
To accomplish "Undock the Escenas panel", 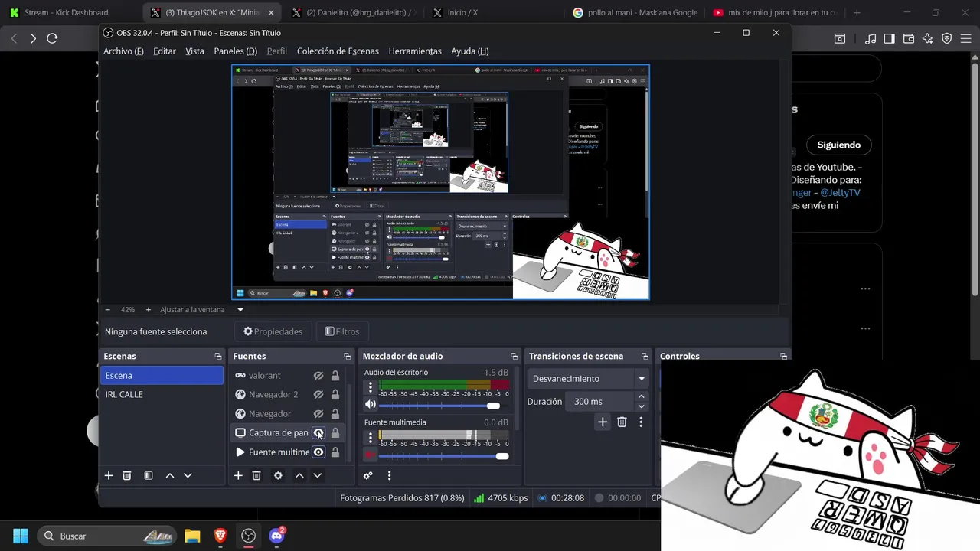I will point(217,357).
